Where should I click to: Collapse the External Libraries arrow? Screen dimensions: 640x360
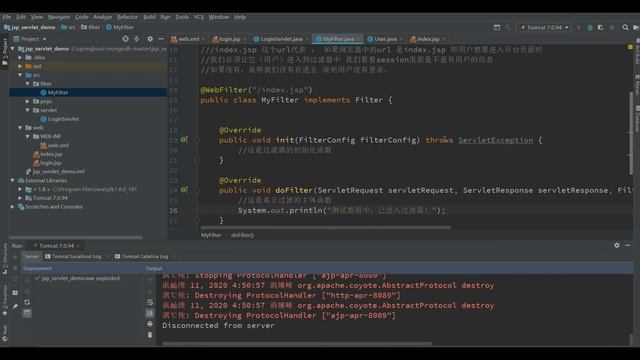pos(13,180)
